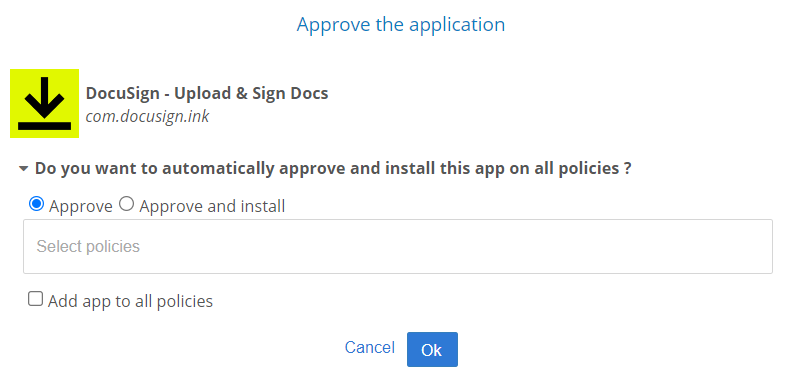Toggle the section by clicking the auto-approve question text
807x379 pixels.
point(333,168)
